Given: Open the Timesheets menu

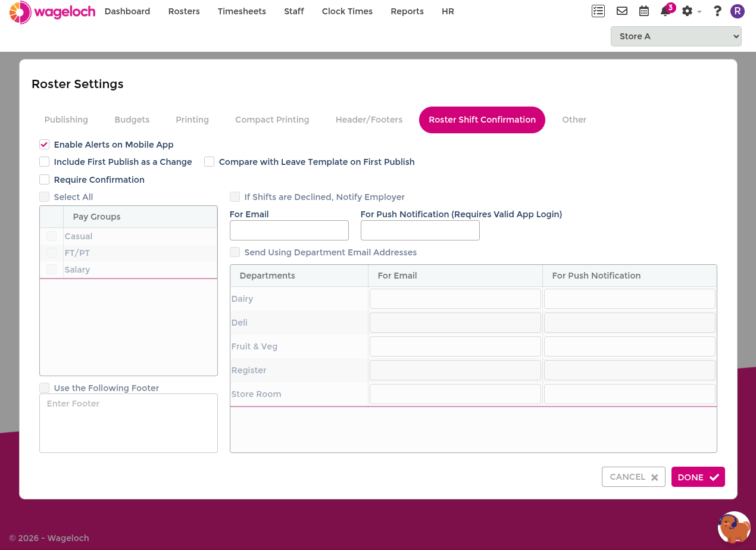Looking at the screenshot, I should pyautogui.click(x=242, y=11).
